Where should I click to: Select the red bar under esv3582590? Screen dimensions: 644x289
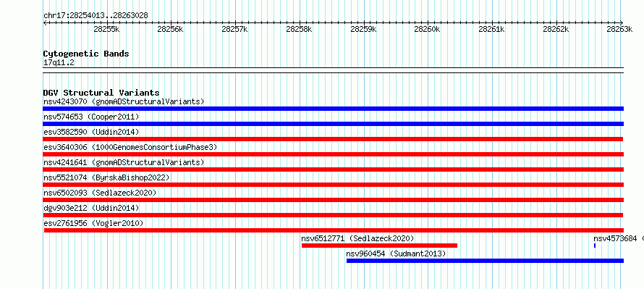(333, 139)
